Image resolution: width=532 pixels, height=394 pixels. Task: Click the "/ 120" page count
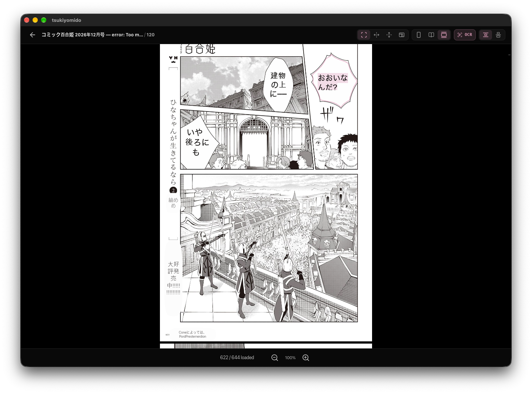pos(149,35)
